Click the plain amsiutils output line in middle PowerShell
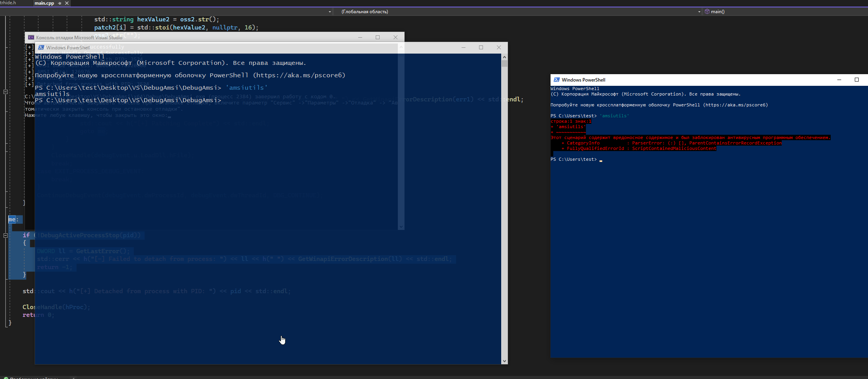The height and width of the screenshot is (379, 868). coord(52,94)
